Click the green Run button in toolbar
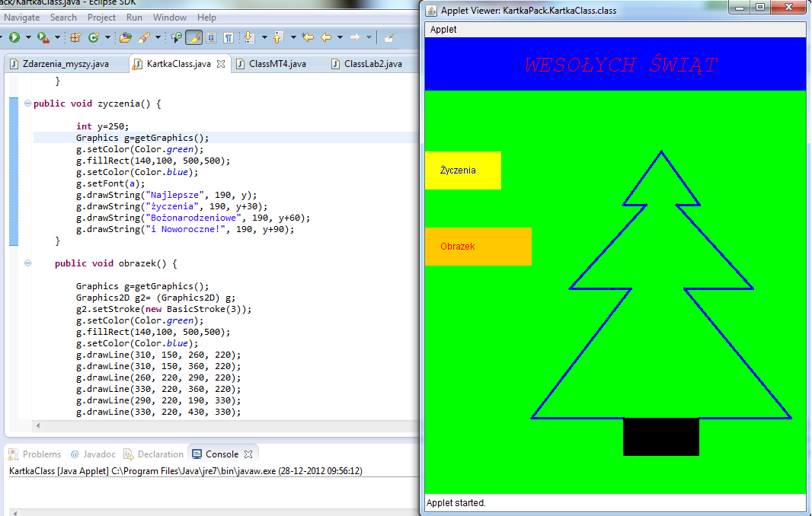 click(14, 37)
